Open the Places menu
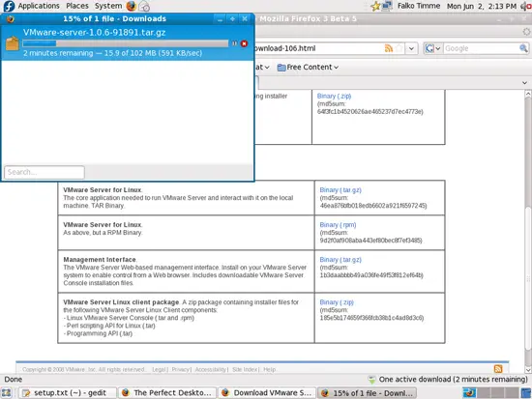 77,6
